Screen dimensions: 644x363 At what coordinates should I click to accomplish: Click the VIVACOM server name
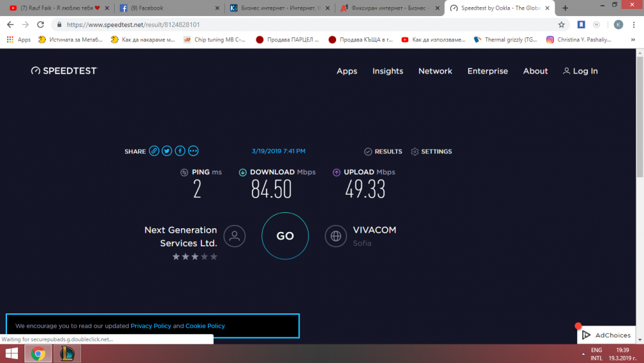[x=375, y=230]
